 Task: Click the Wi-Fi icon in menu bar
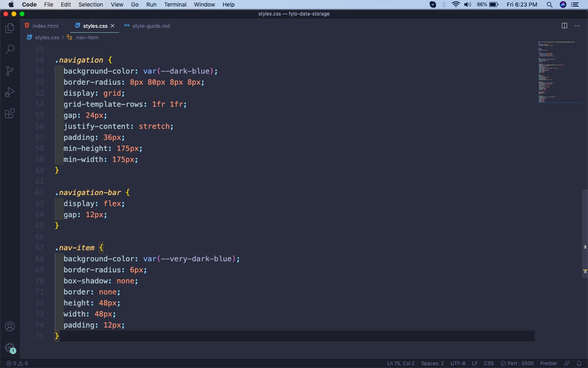(x=456, y=4)
